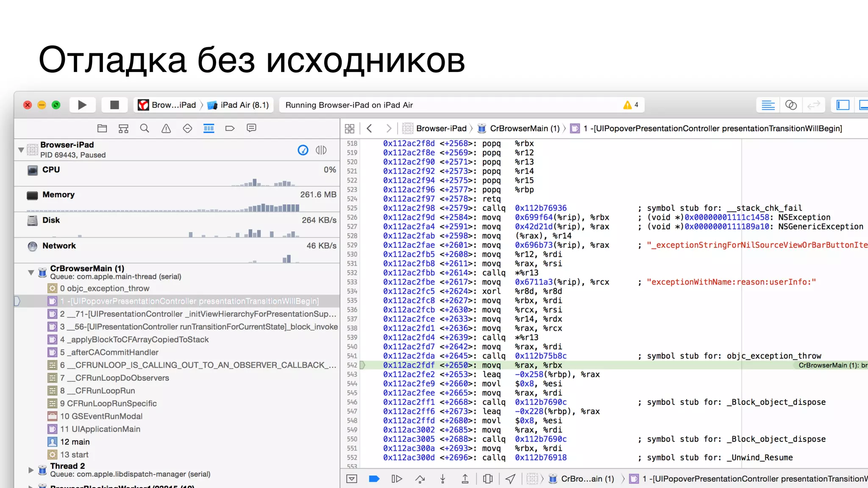Select frame 3 runTransitionForCurrentState block_invoke
This screenshot has width=868, height=488.
[177, 327]
